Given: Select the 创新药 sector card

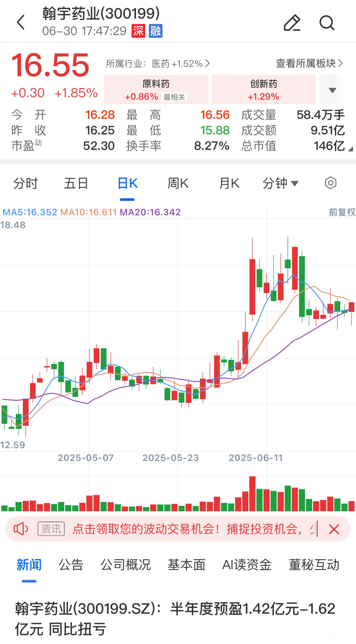Looking at the screenshot, I should [264, 90].
